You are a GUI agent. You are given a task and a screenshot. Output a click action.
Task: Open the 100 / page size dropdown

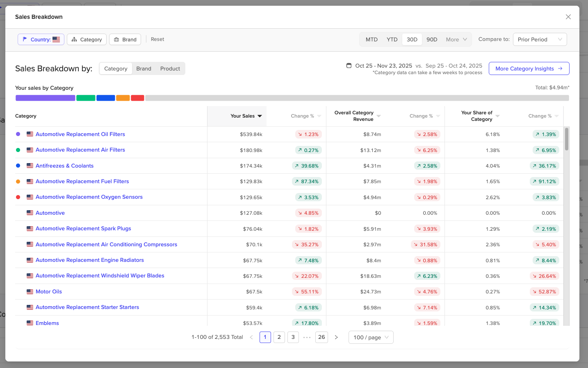pos(371,337)
